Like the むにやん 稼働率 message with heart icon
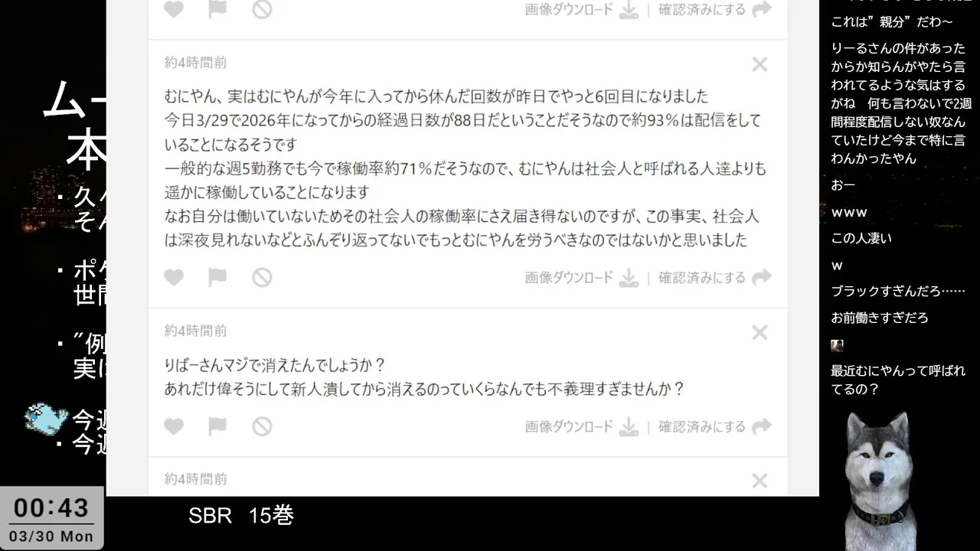The image size is (980, 551). click(174, 278)
